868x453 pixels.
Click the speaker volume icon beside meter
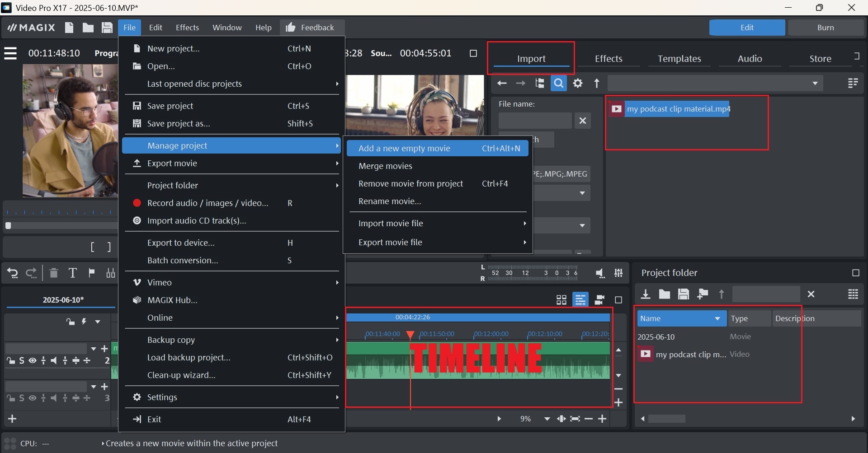click(600, 273)
